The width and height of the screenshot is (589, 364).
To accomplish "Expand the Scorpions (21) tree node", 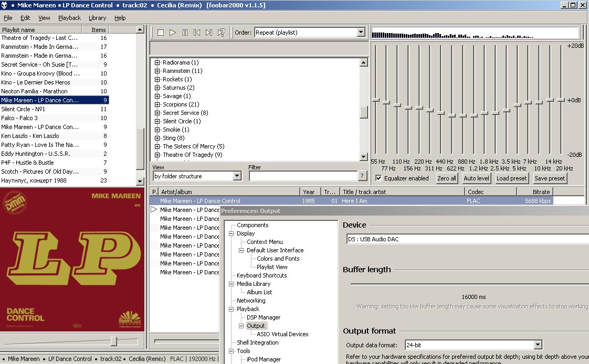I will [157, 105].
